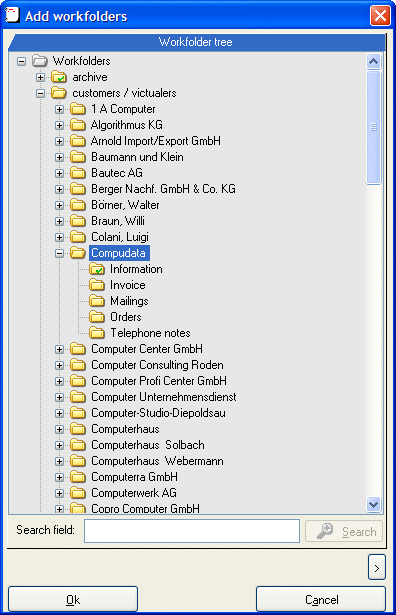Click the open Compudata folder icon

[x=78, y=253]
